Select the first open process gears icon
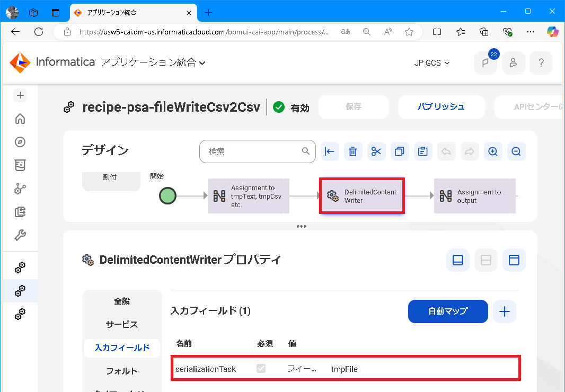The image size is (565, 392). click(20, 268)
